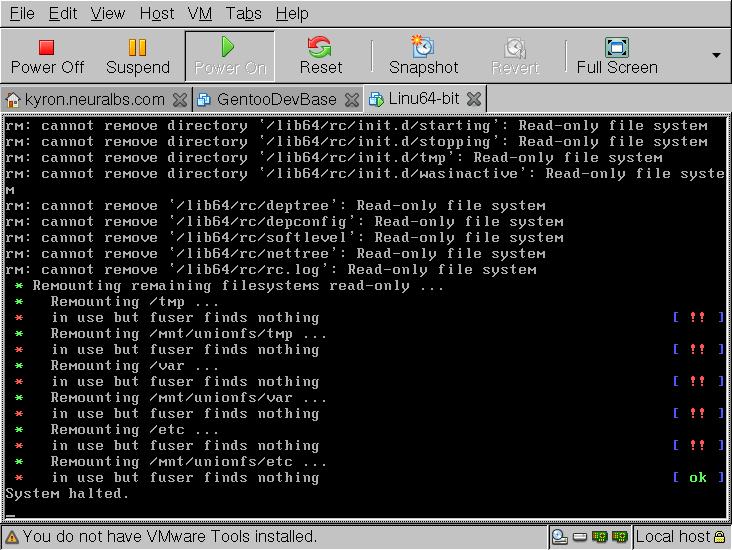The height and width of the screenshot is (550, 732).
Task: Open the VM menu
Action: pyautogui.click(x=199, y=13)
